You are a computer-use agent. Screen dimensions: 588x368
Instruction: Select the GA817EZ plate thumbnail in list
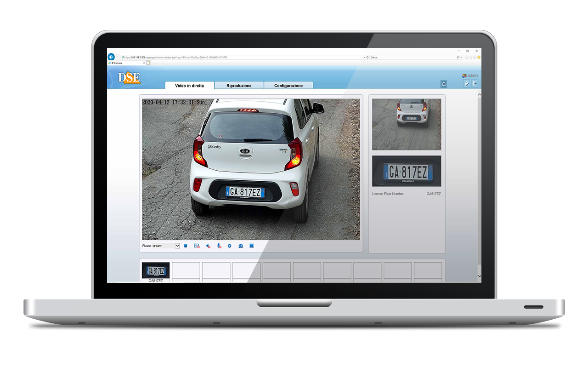coord(156,270)
